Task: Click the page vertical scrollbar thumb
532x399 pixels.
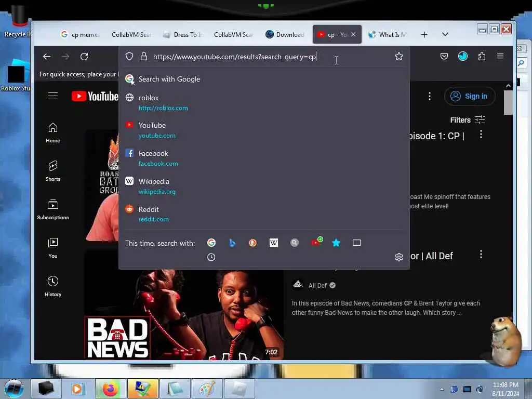Action: 508,103
